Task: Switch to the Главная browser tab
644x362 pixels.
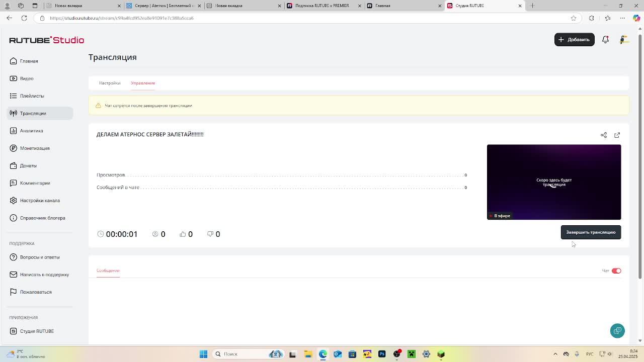Action: pos(404,6)
